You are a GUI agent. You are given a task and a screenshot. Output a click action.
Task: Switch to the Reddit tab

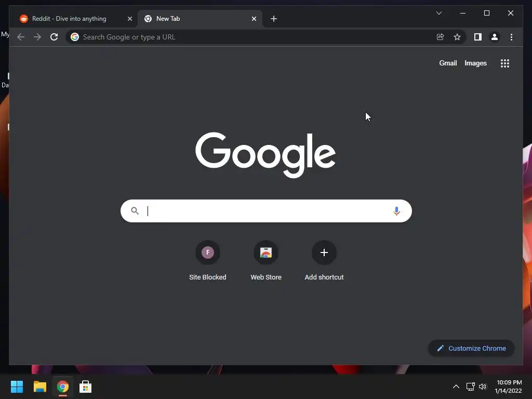(x=76, y=19)
